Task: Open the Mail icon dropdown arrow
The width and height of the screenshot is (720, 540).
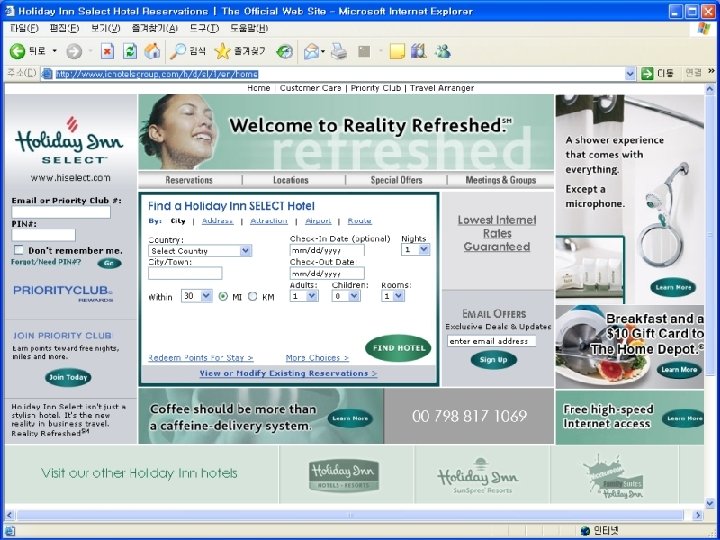Action: coord(323,51)
